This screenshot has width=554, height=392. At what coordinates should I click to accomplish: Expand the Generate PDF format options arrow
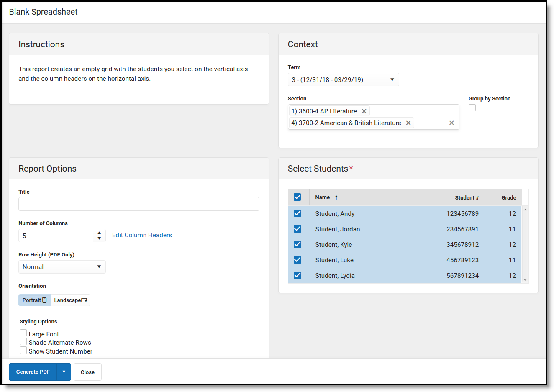pos(64,372)
